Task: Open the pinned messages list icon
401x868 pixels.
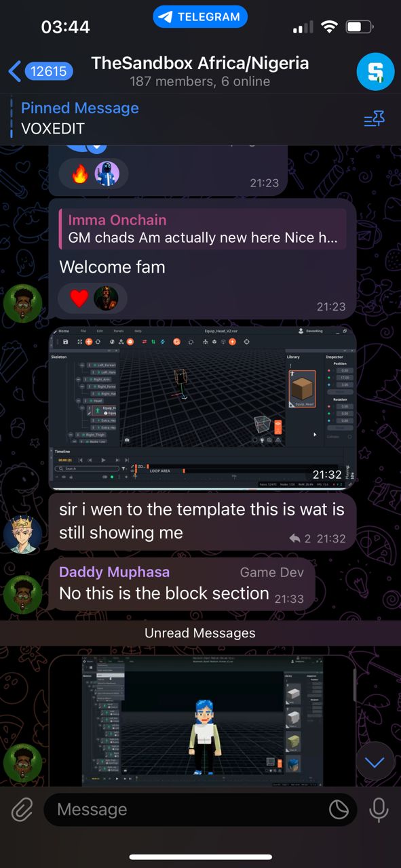Action: pos(375,119)
